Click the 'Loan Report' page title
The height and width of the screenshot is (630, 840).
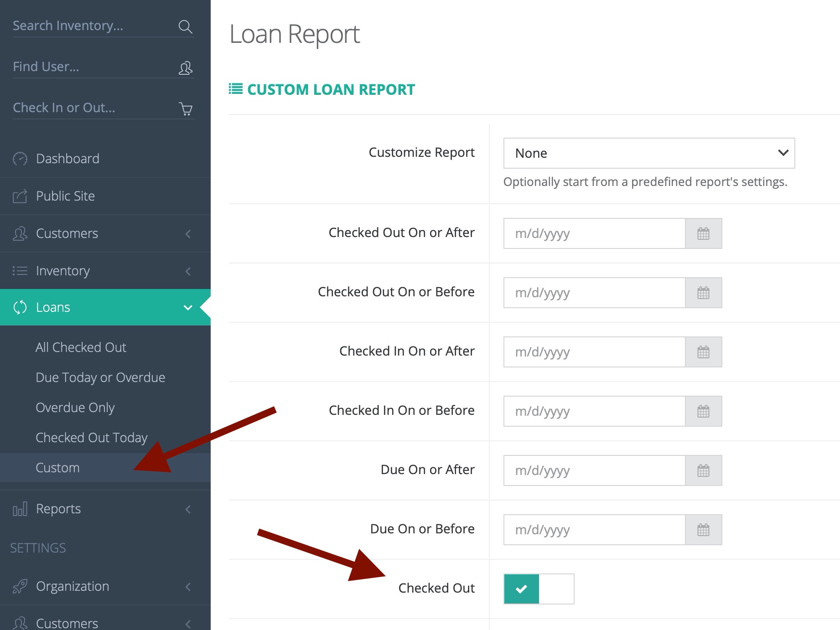coord(295,34)
